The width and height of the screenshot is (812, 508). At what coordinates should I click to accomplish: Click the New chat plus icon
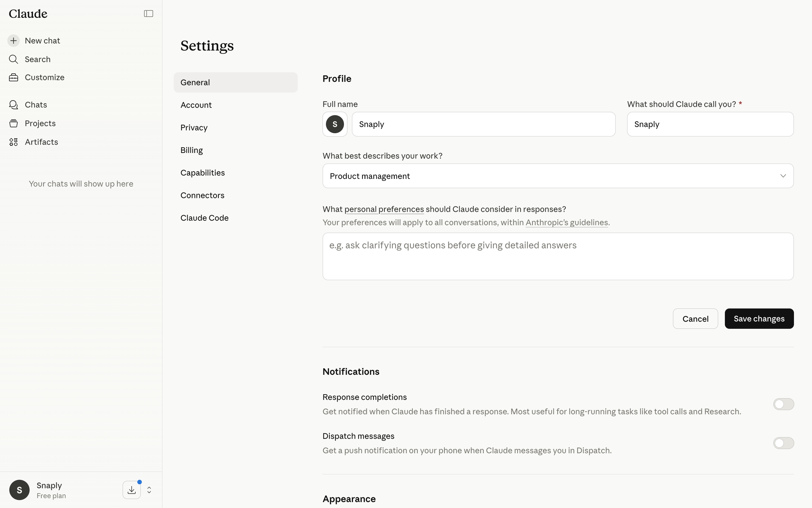click(x=14, y=41)
